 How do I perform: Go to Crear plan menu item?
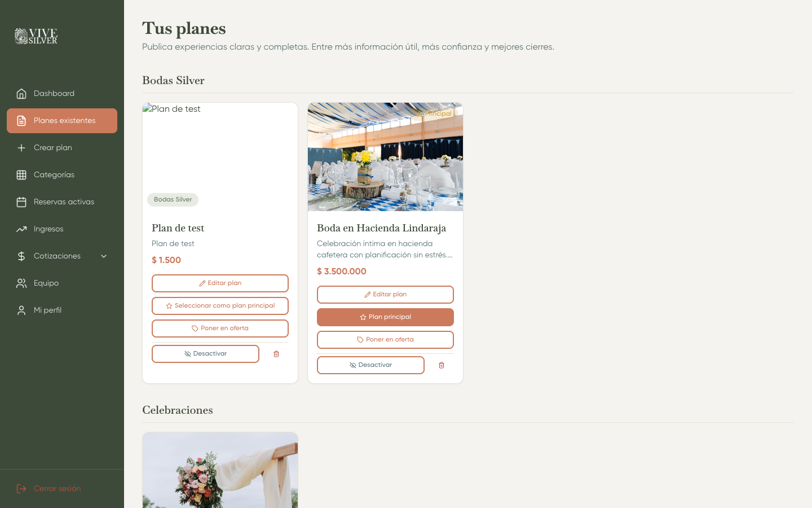tap(62, 148)
